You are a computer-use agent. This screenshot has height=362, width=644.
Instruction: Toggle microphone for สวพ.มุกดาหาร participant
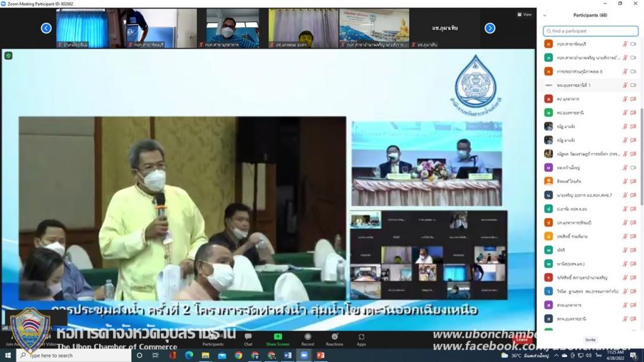click(x=624, y=305)
